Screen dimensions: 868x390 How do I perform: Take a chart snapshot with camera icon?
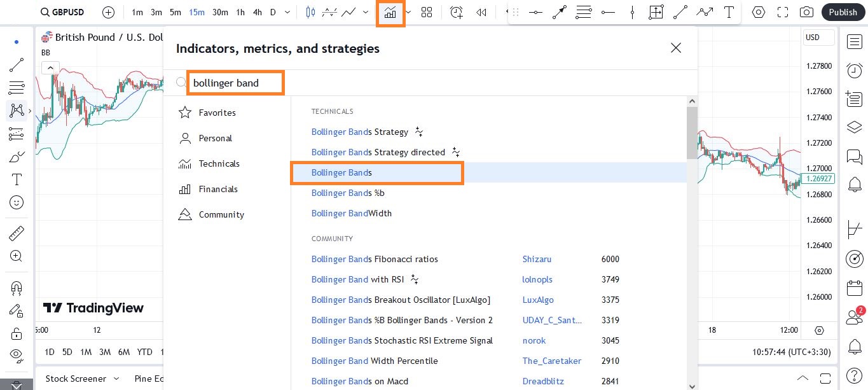pyautogui.click(x=806, y=12)
